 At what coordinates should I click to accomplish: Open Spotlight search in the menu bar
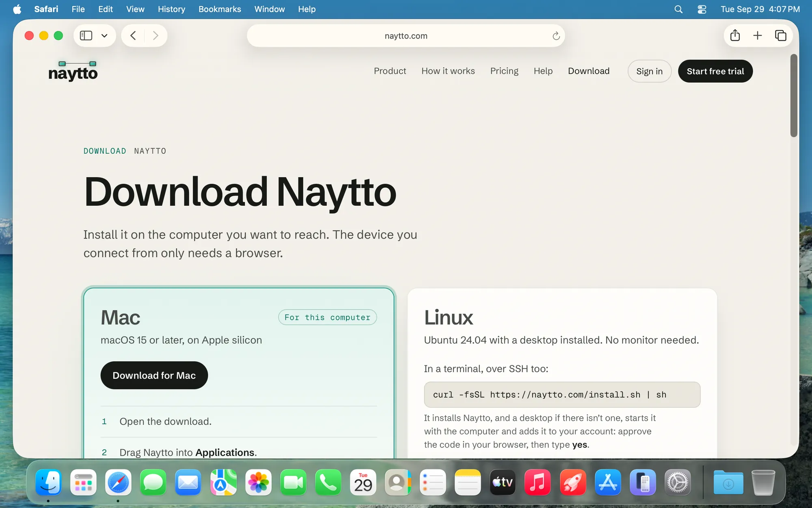point(678,9)
